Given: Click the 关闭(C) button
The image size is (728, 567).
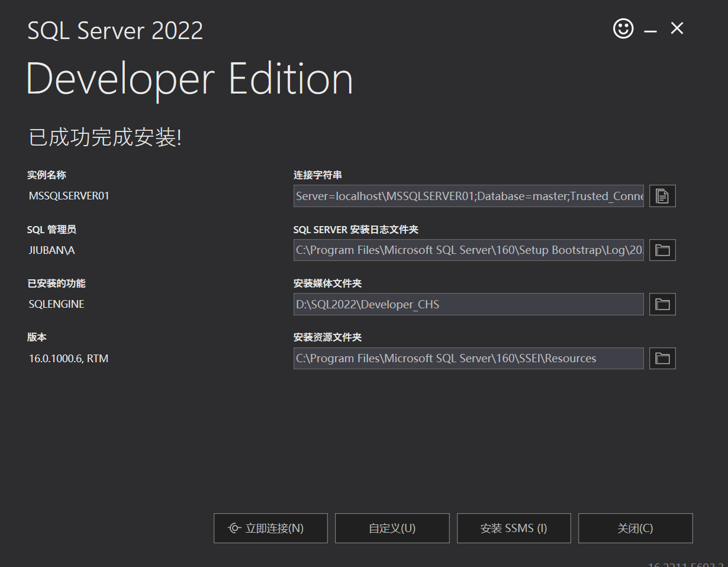Looking at the screenshot, I should click(x=635, y=528).
